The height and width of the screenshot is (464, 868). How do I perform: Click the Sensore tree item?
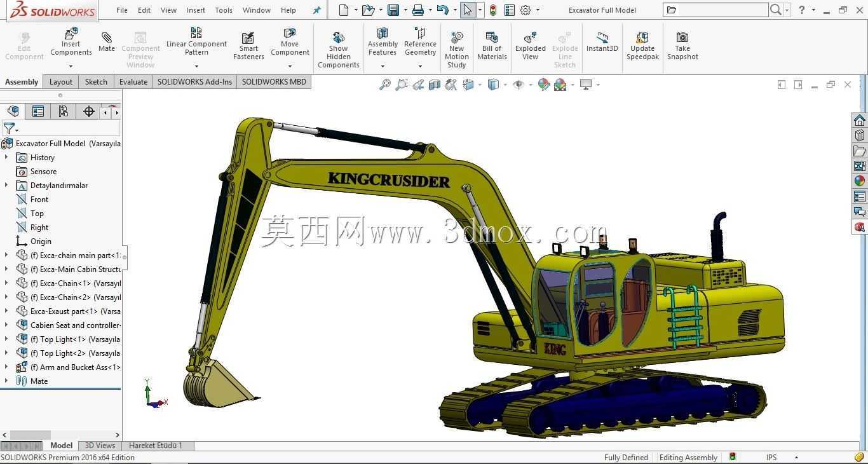pyautogui.click(x=36, y=172)
